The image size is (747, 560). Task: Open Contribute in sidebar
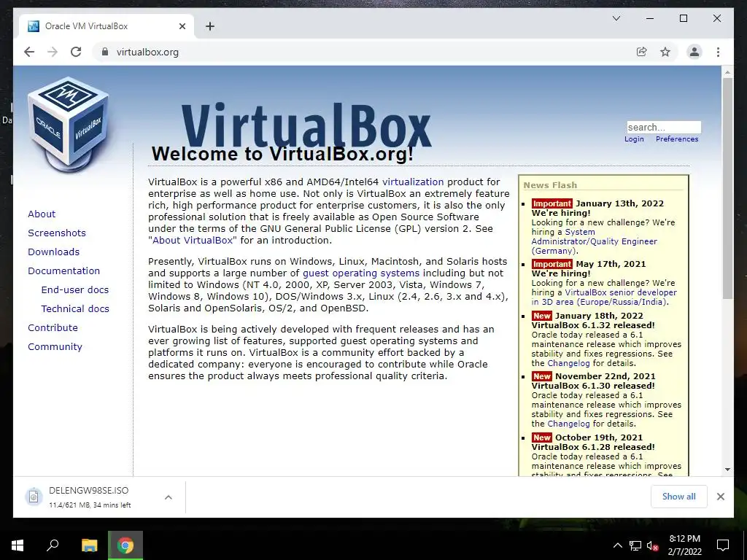[x=53, y=328]
